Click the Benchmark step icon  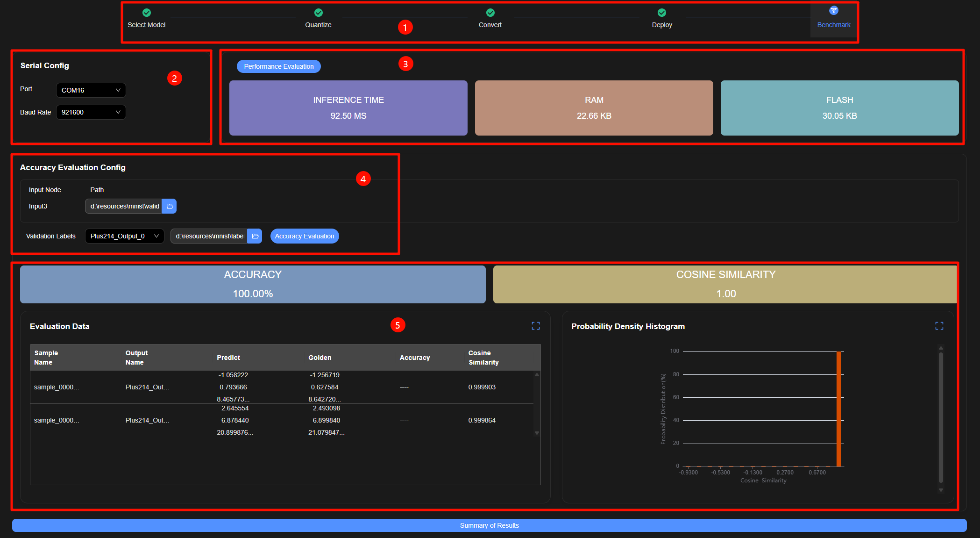click(x=834, y=11)
